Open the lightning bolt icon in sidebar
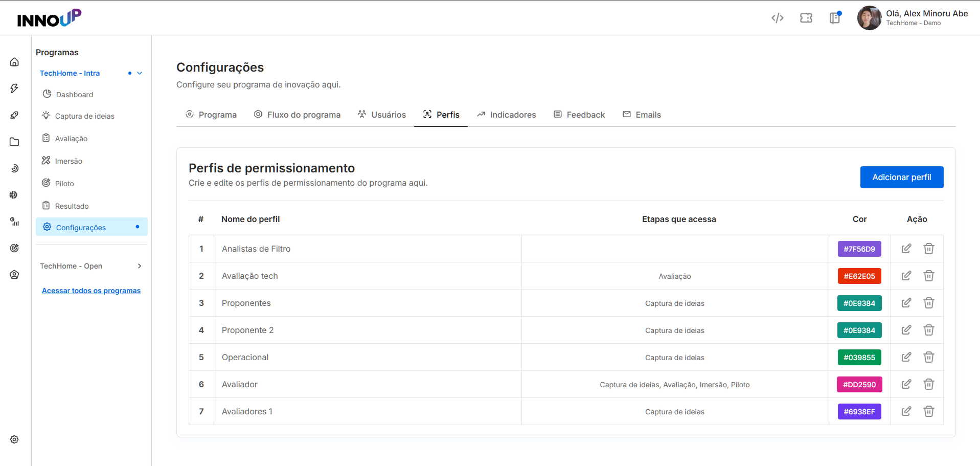Screen dimensions: 980x466 [14, 88]
